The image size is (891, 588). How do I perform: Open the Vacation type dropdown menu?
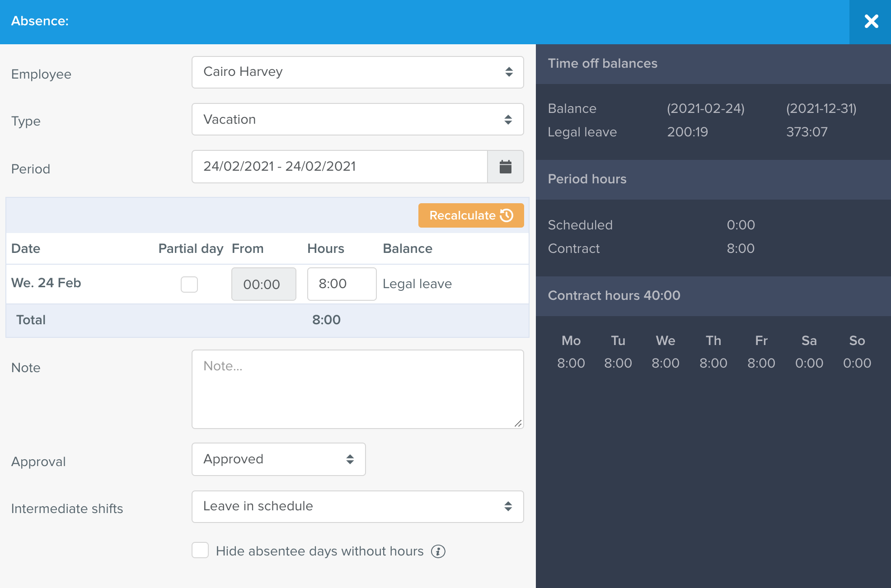[357, 119]
